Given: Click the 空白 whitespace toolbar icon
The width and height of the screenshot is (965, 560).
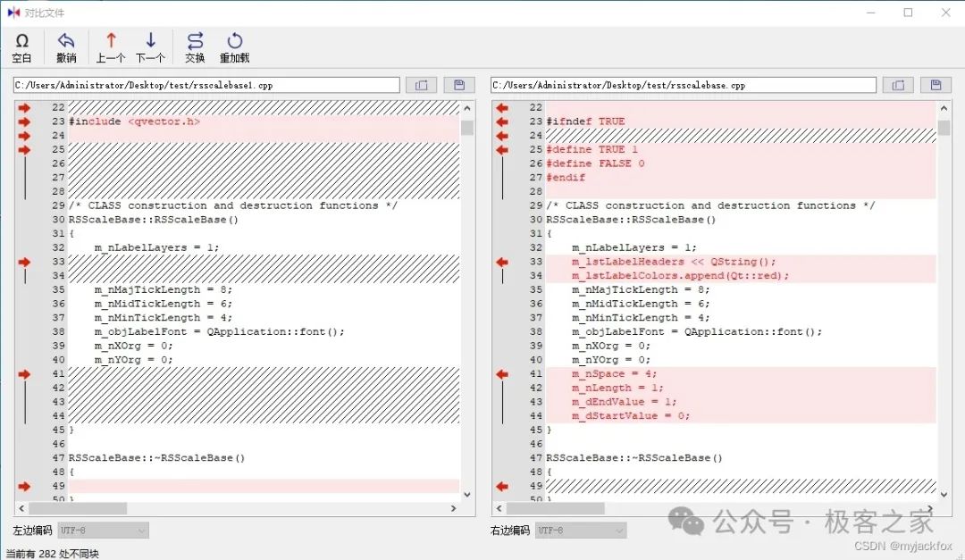Looking at the screenshot, I should 21,48.
